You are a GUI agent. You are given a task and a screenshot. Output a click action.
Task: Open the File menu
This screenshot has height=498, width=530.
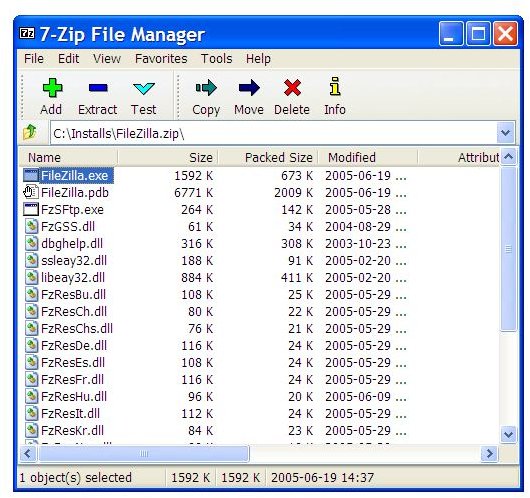pyautogui.click(x=34, y=59)
